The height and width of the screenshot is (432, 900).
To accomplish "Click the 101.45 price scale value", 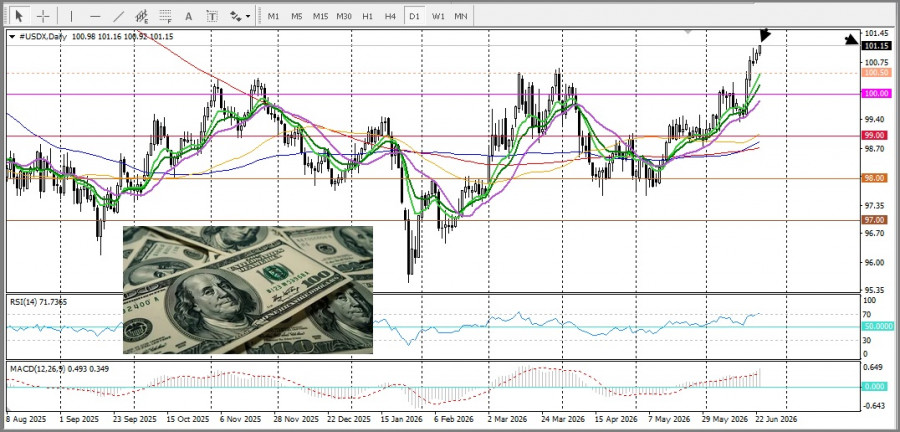I will coord(876,33).
